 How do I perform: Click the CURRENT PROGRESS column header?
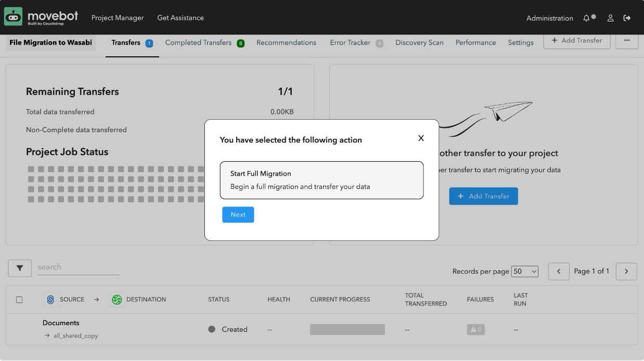[340, 300]
